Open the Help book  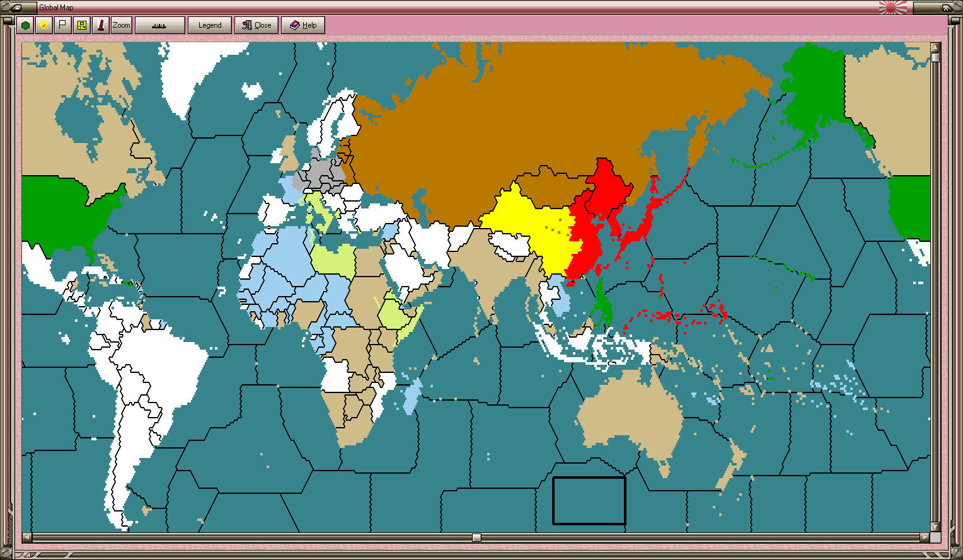(x=303, y=25)
